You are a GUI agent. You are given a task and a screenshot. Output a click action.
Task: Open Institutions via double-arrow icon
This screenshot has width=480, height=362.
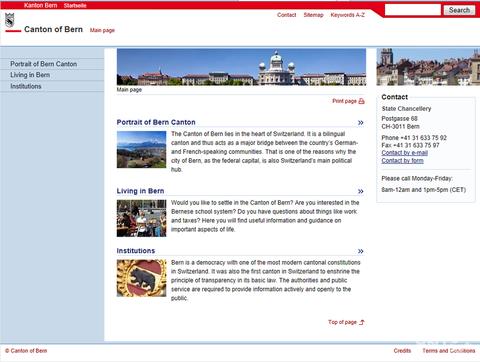point(361,251)
